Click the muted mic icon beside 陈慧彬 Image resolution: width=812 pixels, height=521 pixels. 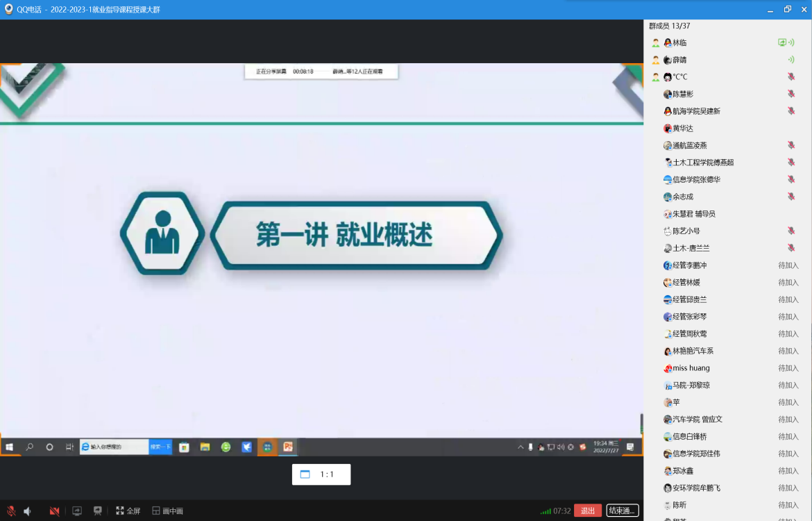click(x=790, y=94)
